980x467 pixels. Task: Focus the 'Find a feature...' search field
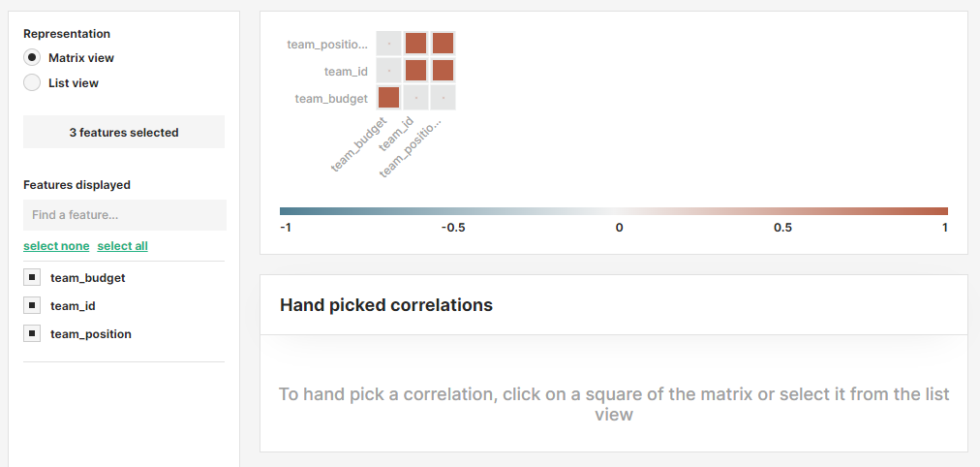click(124, 215)
